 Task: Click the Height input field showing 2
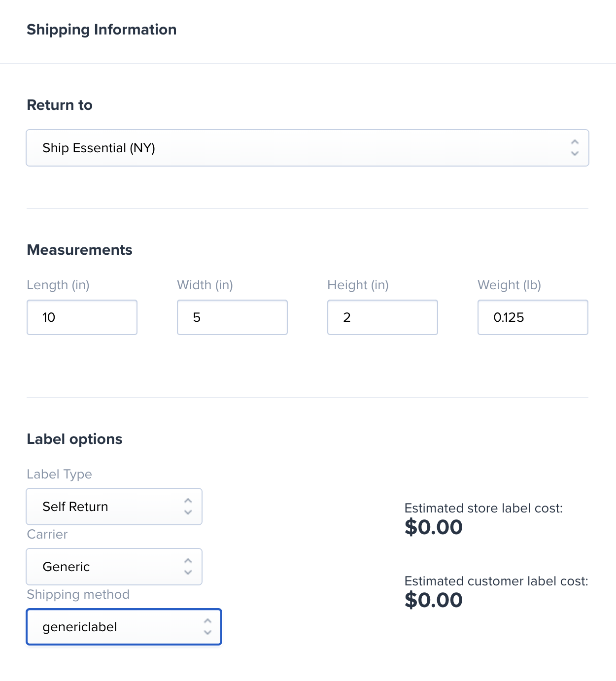point(382,317)
